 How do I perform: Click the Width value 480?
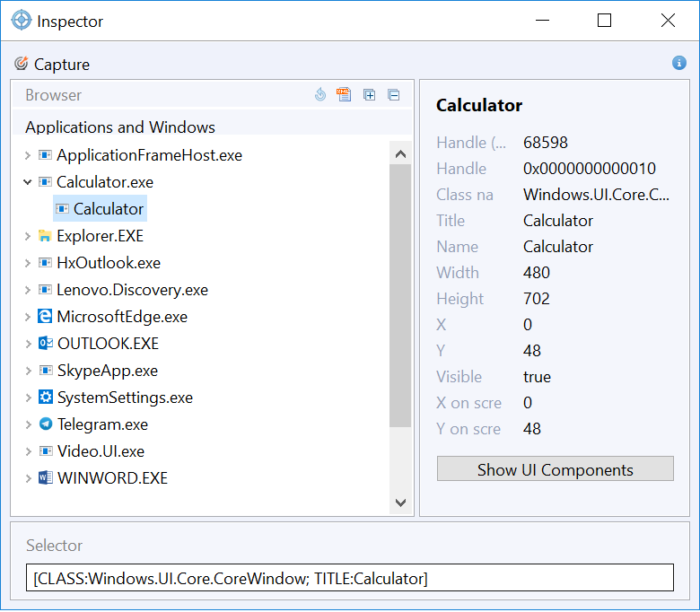click(x=536, y=272)
